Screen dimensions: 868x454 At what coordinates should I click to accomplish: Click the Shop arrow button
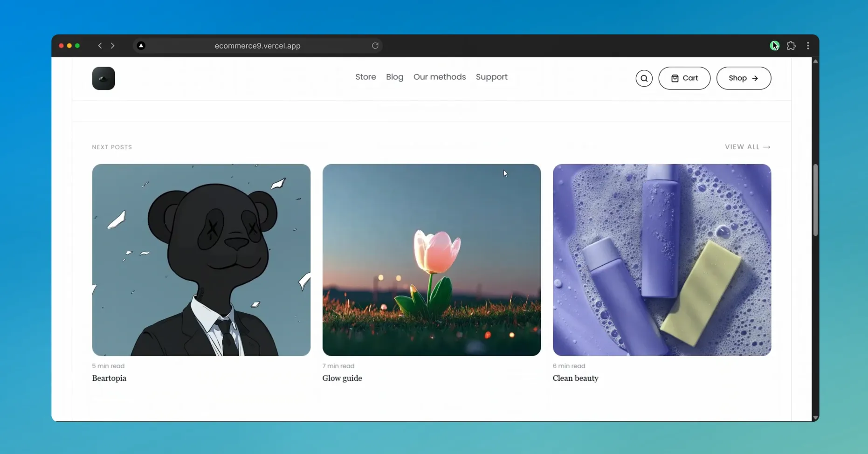click(744, 78)
